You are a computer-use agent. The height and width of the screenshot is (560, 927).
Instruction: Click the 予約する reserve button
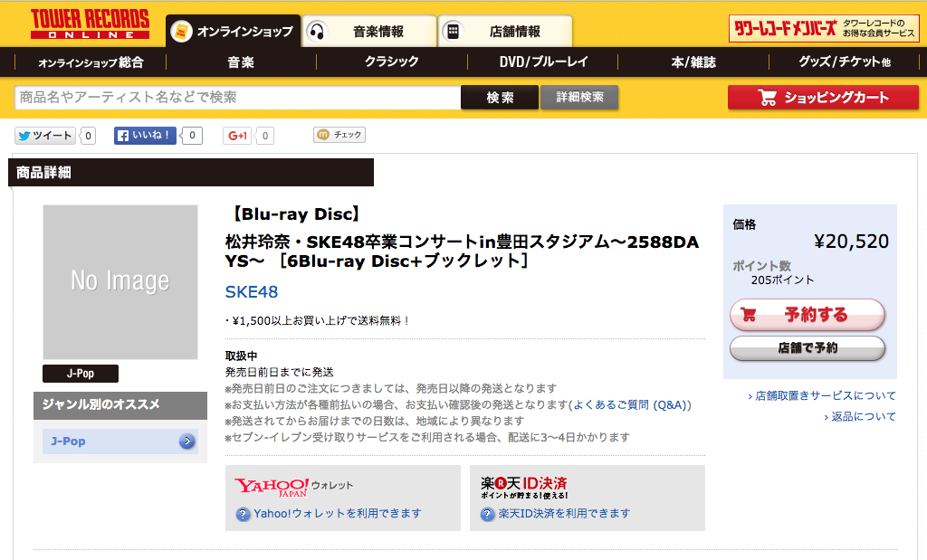[808, 315]
